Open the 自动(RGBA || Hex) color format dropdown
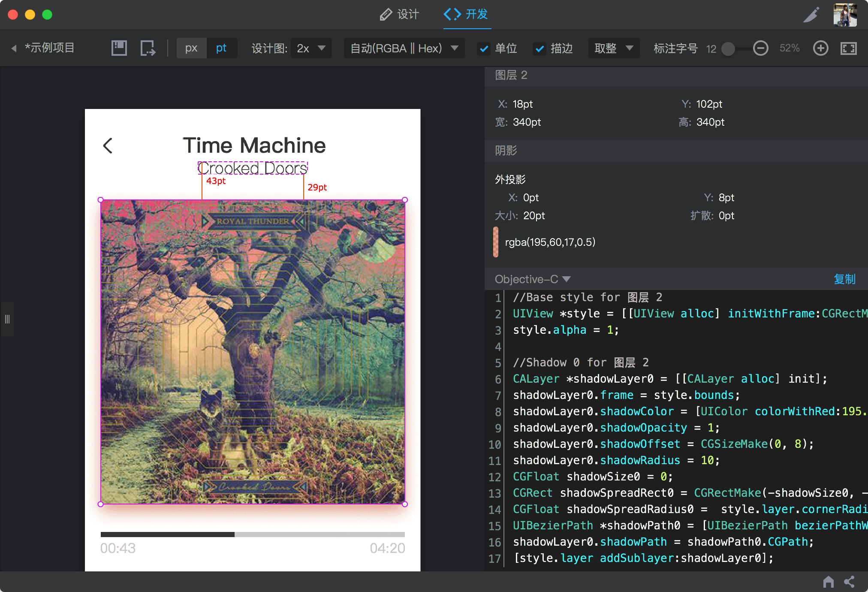This screenshot has height=592, width=868. click(x=404, y=48)
